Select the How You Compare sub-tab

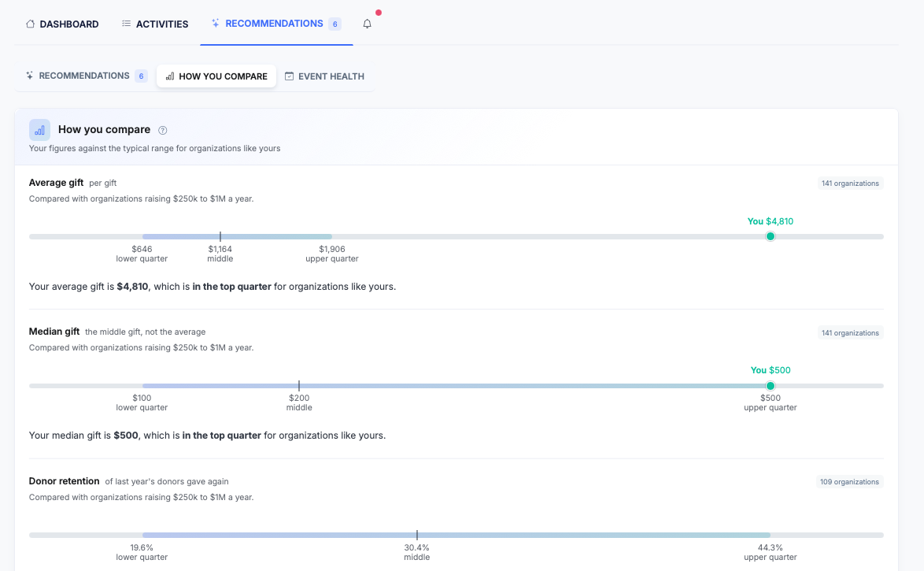point(216,76)
